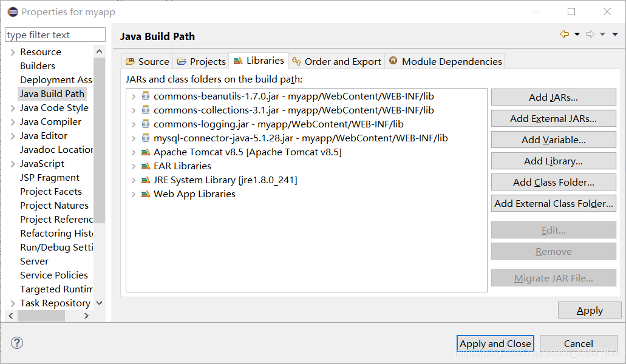Click the library icon beside JRE System Library
626x364 pixels.
coord(146,180)
